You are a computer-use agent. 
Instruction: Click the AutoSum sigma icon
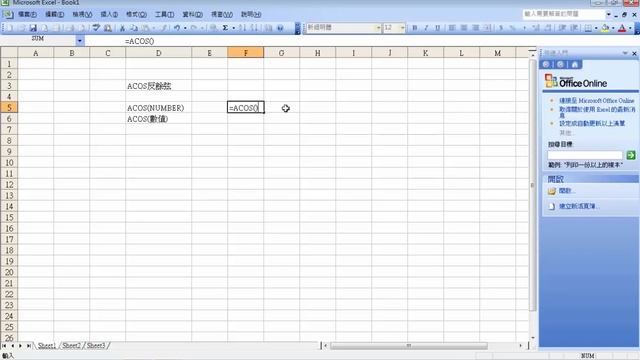(x=225, y=28)
